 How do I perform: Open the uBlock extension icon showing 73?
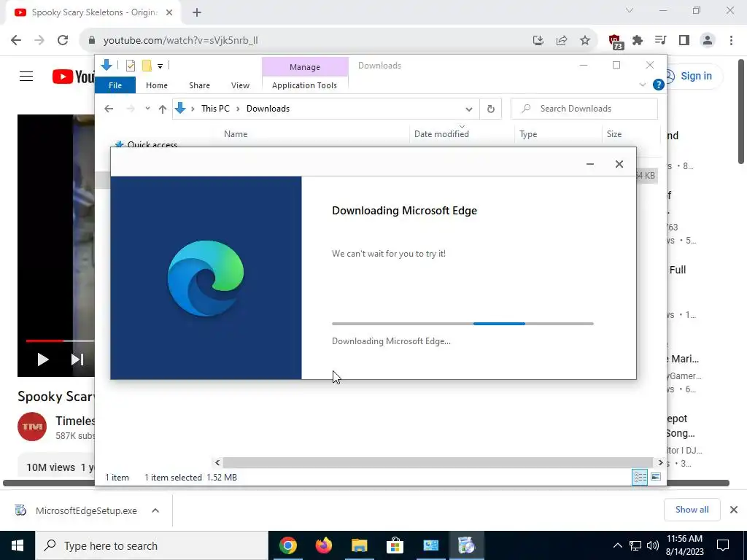pos(615,42)
